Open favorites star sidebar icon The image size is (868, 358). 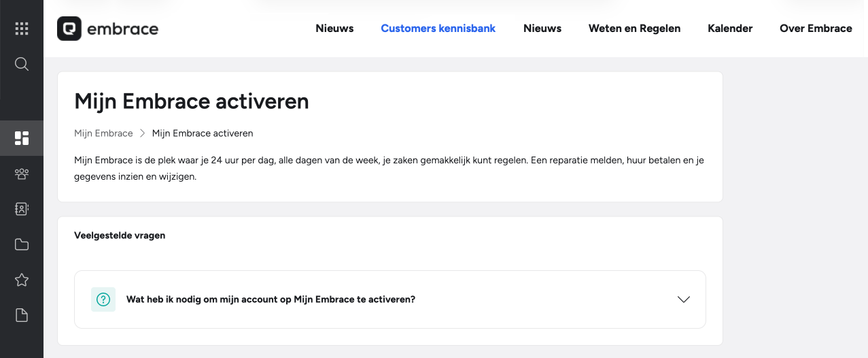coord(22,280)
